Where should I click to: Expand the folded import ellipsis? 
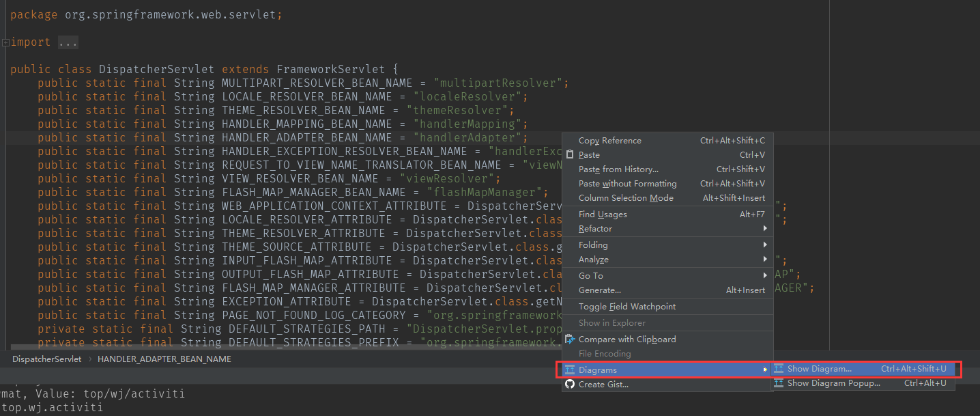tap(68, 42)
